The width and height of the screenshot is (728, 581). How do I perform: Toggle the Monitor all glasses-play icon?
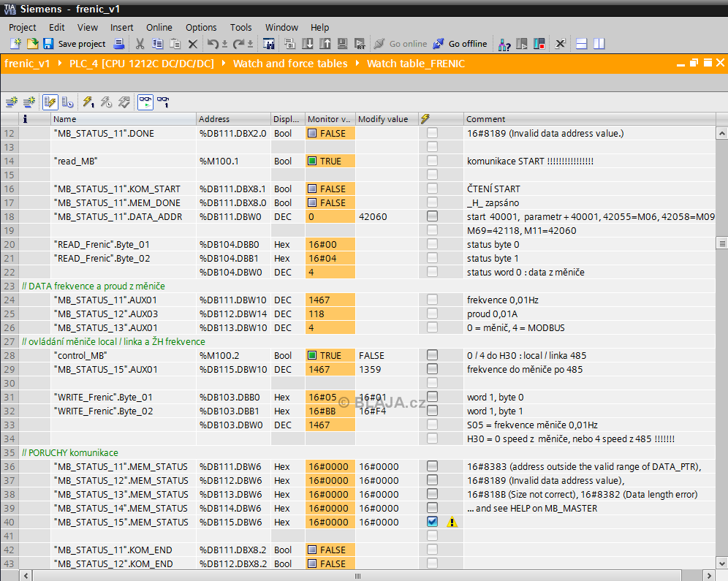[x=145, y=102]
